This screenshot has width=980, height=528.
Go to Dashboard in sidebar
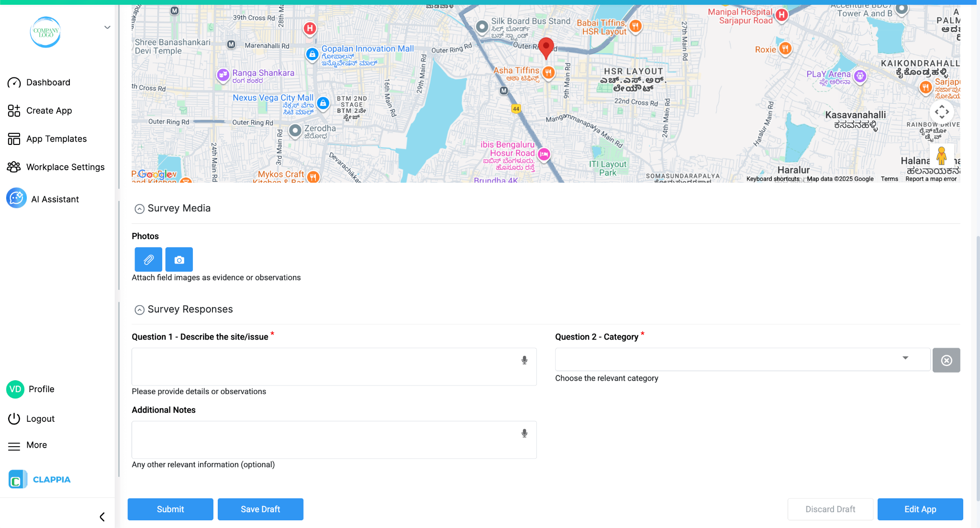48,82
